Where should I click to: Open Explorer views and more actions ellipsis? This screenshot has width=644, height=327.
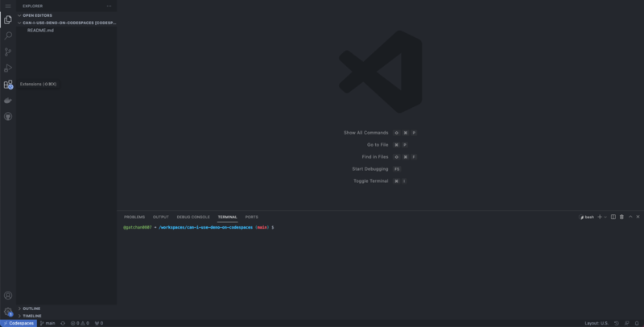109,6
